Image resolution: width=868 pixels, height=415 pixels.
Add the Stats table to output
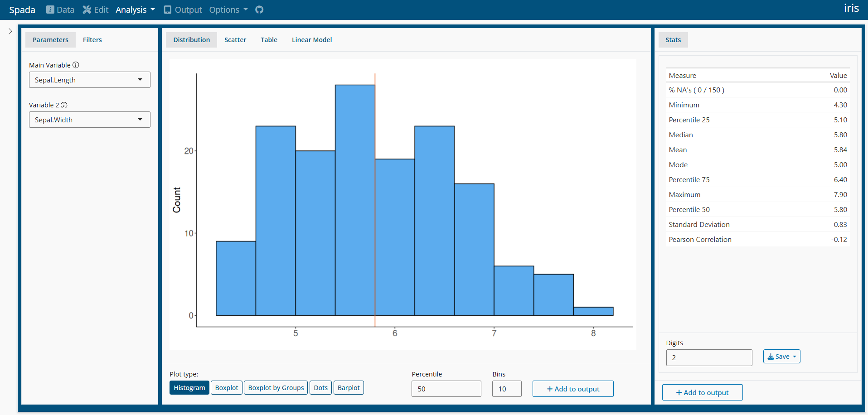pyautogui.click(x=702, y=392)
